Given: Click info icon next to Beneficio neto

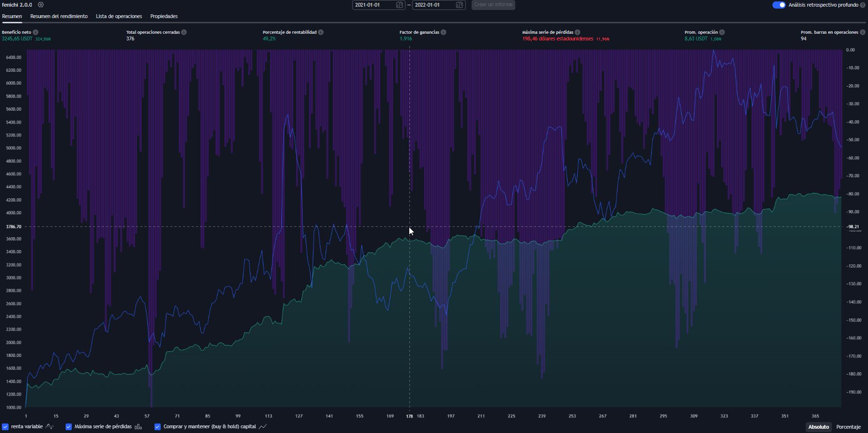Looking at the screenshot, I should (x=36, y=32).
